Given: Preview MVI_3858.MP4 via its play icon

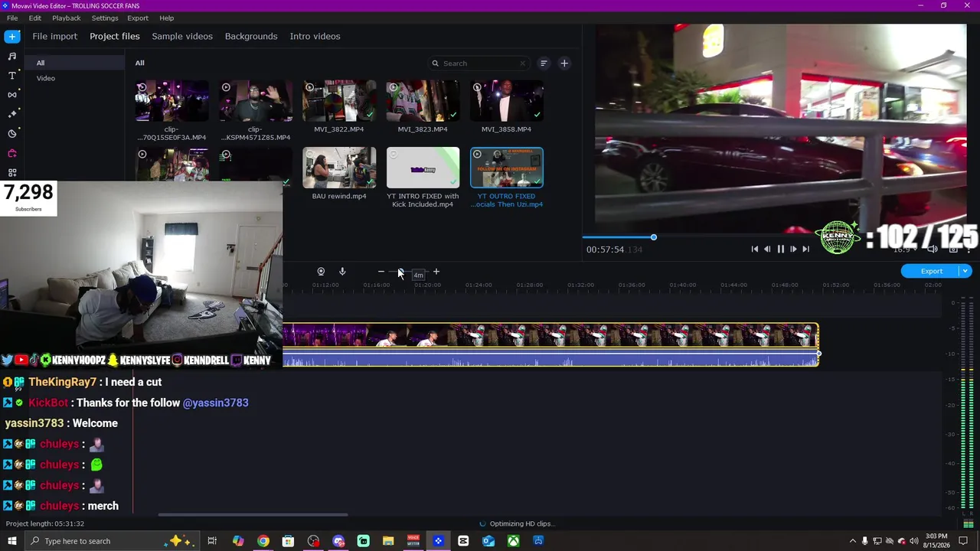Looking at the screenshot, I should pyautogui.click(x=477, y=88).
